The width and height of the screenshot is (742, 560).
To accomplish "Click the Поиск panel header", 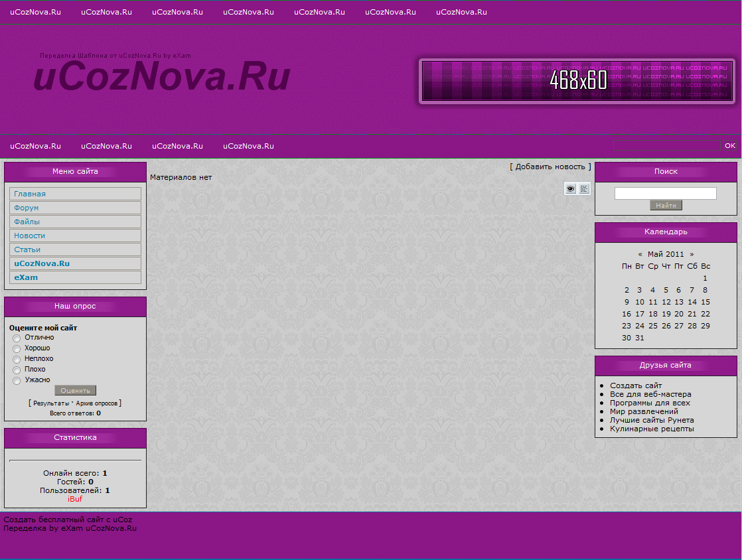I will (x=666, y=172).
